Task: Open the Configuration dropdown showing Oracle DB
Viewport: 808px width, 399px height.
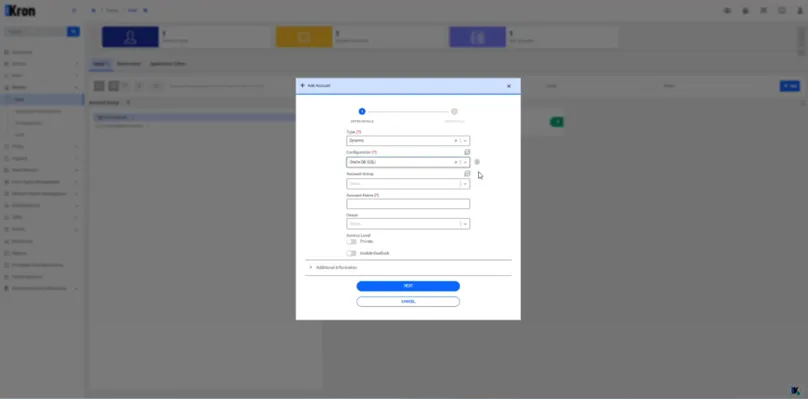Action: click(x=465, y=162)
